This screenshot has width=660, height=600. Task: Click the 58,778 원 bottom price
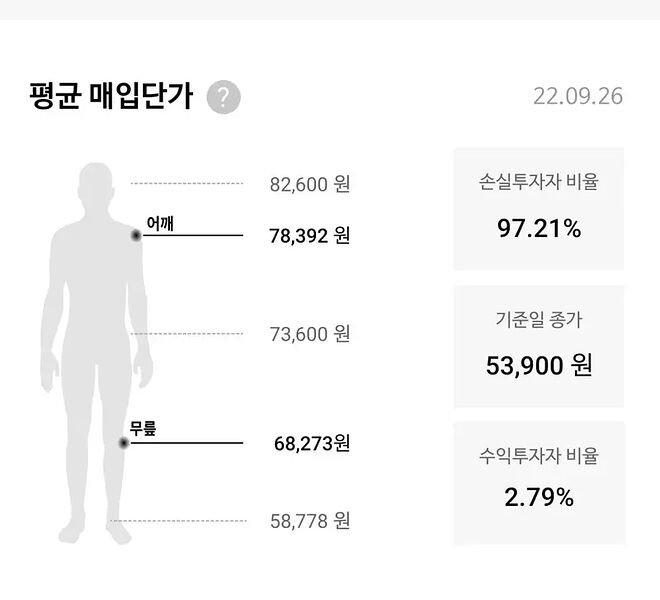click(309, 521)
